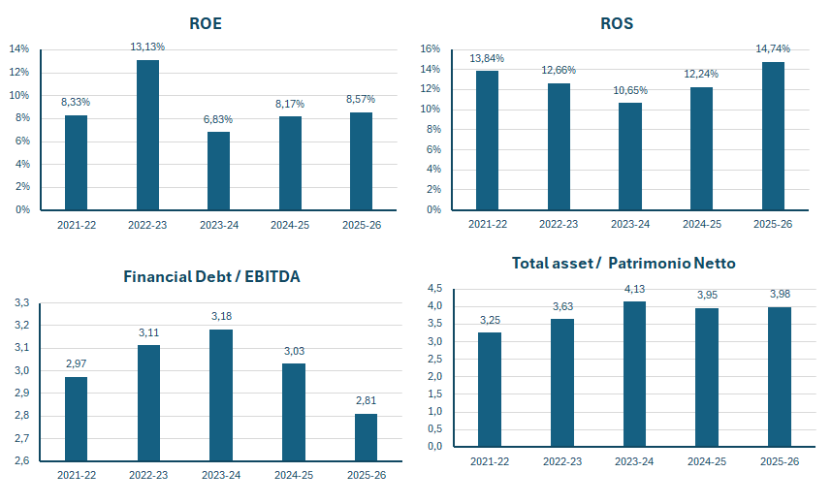Click 2023-24 axis label under Financial Debt chart
Screen dimensions: 831x504
pos(221,475)
